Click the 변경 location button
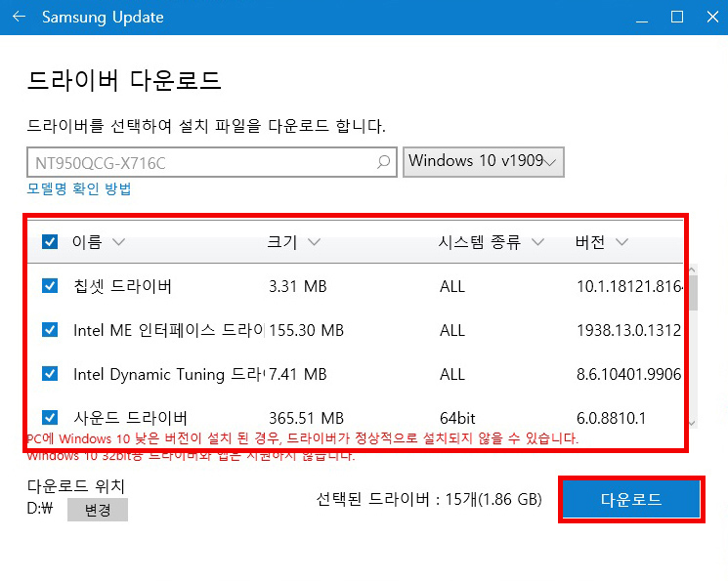728x581 pixels. click(98, 510)
